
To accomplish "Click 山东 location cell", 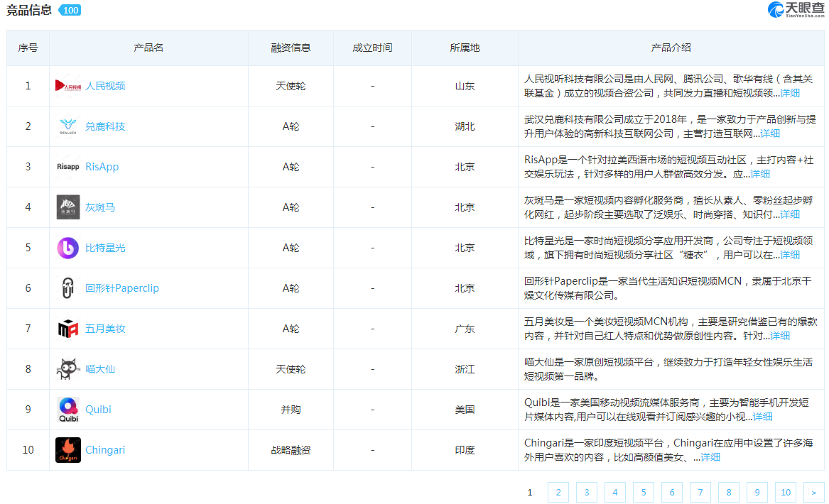I will (x=465, y=86).
